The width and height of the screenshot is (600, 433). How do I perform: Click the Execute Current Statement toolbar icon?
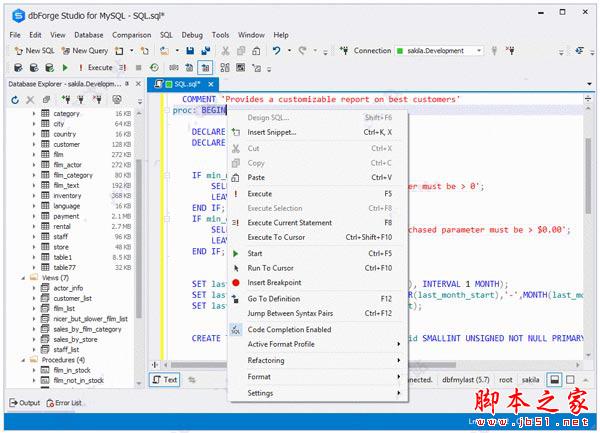point(122,68)
